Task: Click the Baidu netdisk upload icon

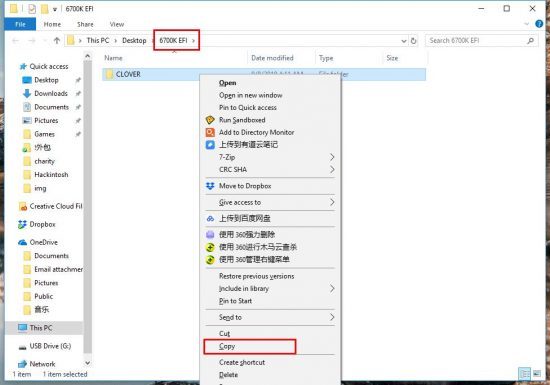Action: pos(210,218)
